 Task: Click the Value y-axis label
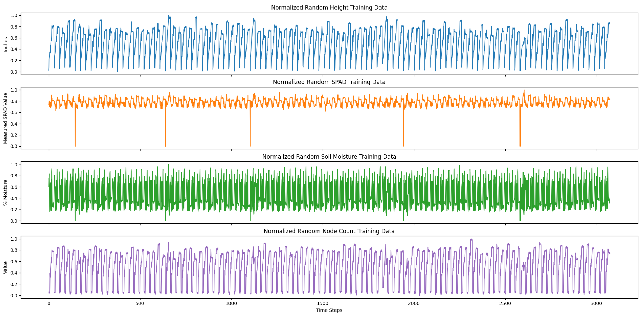tap(6, 267)
